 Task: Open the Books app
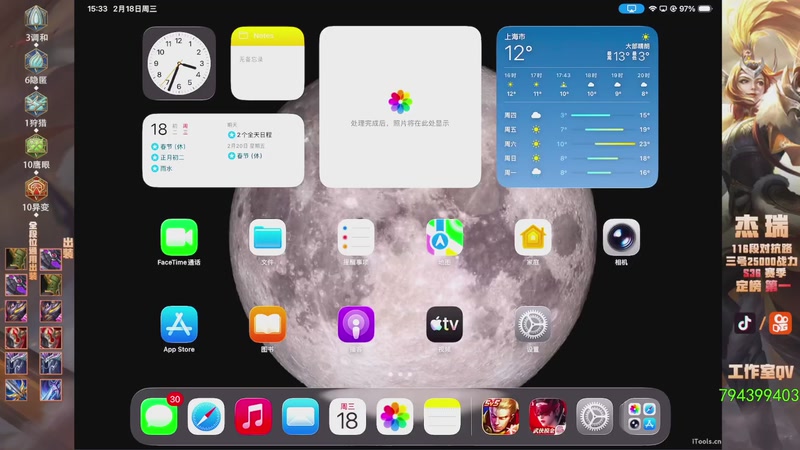click(x=267, y=324)
